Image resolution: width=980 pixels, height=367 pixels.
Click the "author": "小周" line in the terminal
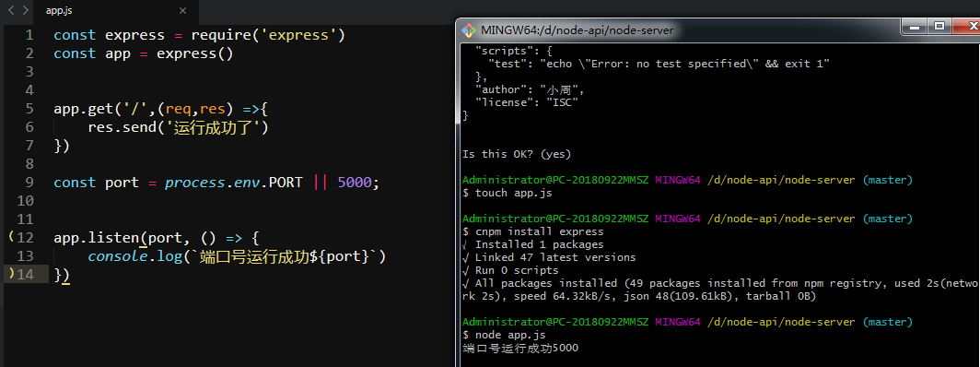tap(530, 89)
